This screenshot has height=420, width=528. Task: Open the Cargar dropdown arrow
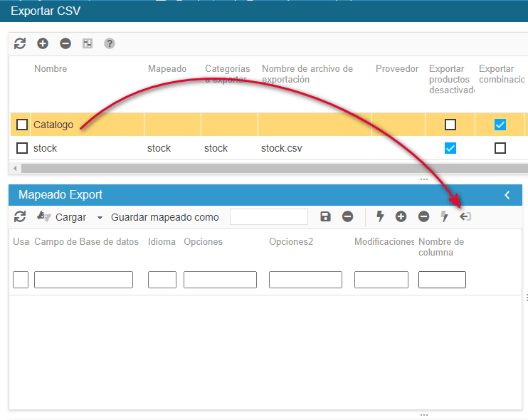100,217
